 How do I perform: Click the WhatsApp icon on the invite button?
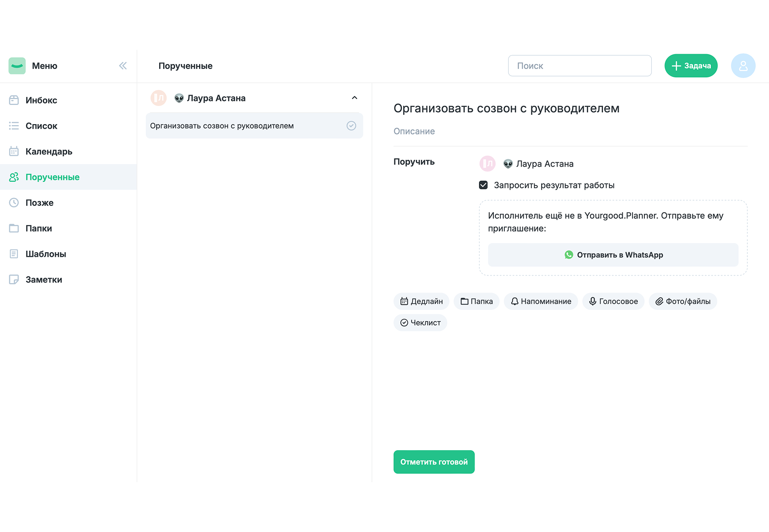pos(568,255)
